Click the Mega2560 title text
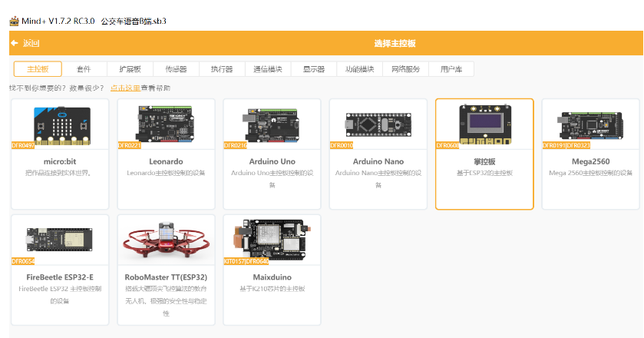The width and height of the screenshot is (644, 338). [590, 161]
